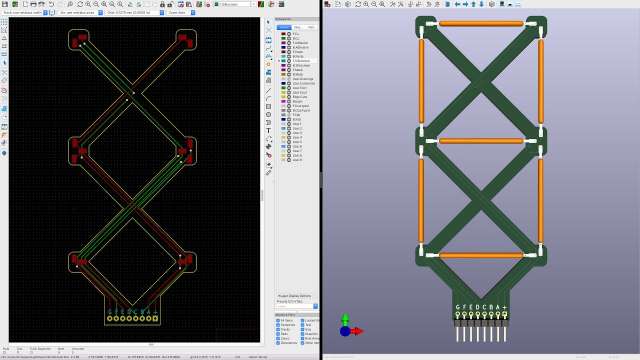Click Margin layer color swatch
The width and height of the screenshot is (640, 360).
(x=283, y=101)
